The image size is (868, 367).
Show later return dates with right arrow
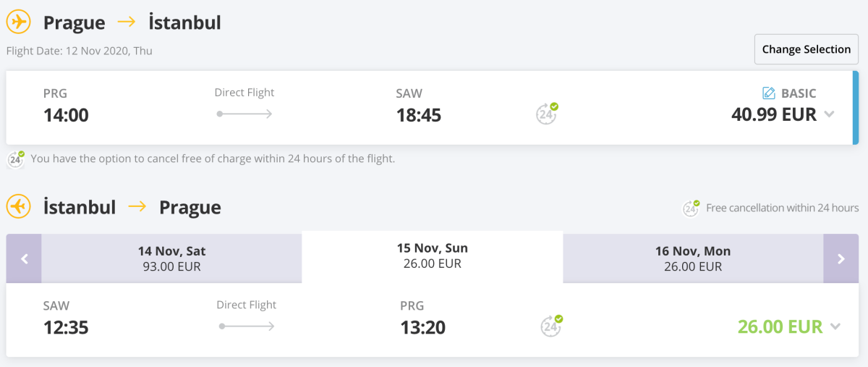click(841, 258)
